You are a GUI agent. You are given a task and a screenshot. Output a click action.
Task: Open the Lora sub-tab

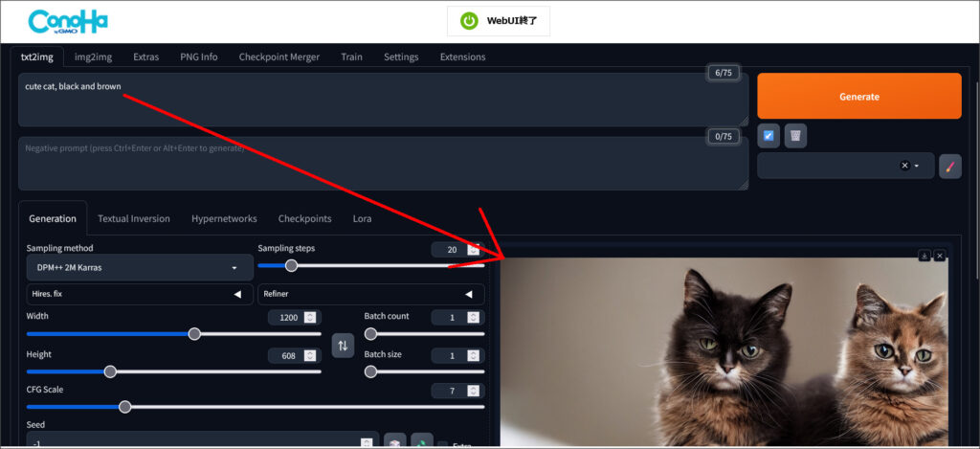pos(362,219)
